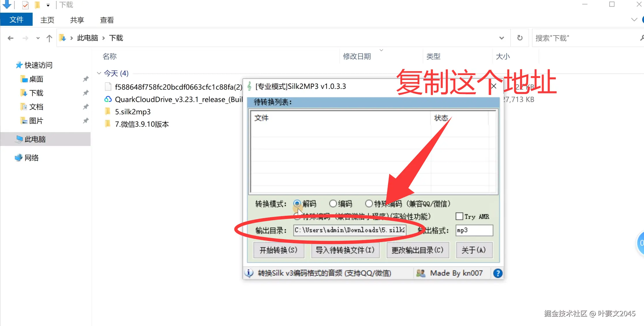
Task: Open the 5.silk2mp3 folder icon
Action: coord(108,112)
